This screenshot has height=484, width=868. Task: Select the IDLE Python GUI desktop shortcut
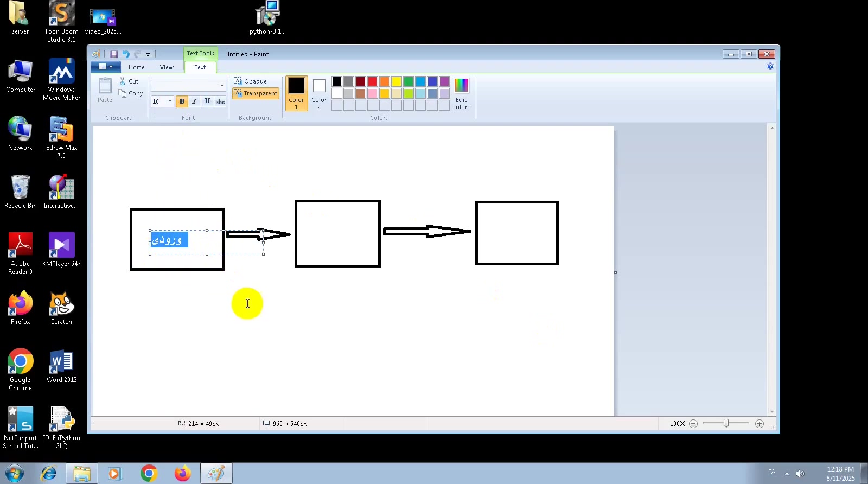61,428
